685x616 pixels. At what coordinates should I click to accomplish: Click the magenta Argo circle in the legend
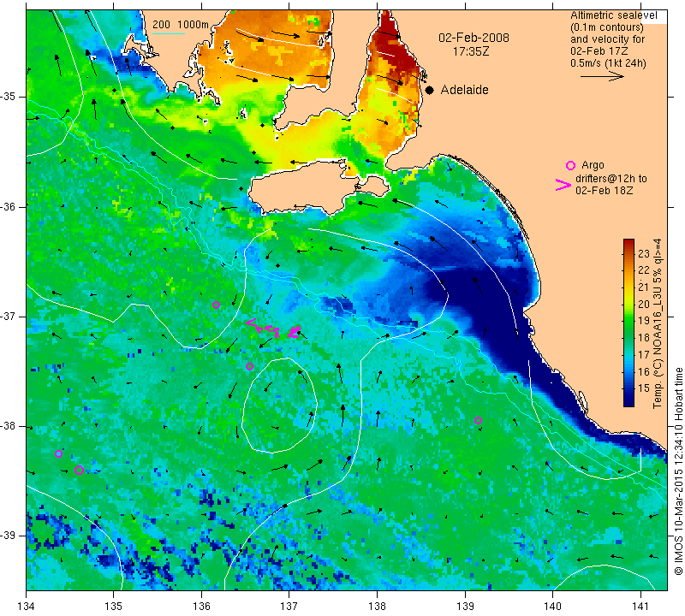570,165
